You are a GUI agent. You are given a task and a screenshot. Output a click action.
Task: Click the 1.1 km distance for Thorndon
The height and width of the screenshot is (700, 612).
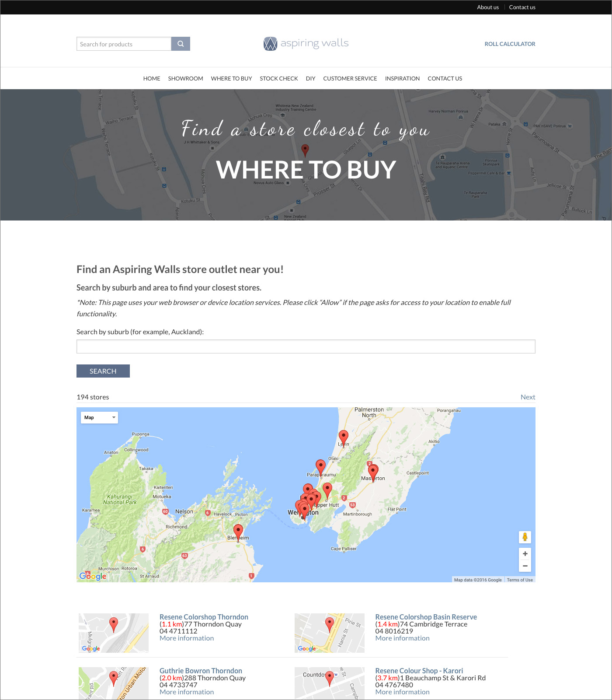click(172, 624)
